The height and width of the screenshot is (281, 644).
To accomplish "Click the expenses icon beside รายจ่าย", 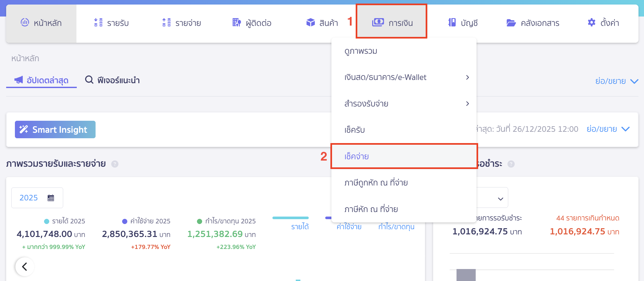I will point(167,23).
